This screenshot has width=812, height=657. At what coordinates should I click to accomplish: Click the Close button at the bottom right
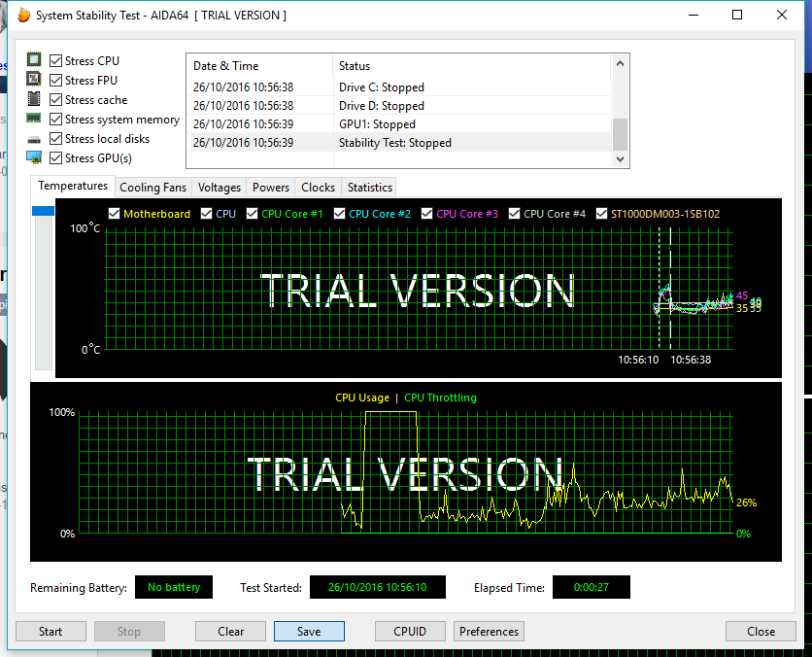click(x=761, y=631)
